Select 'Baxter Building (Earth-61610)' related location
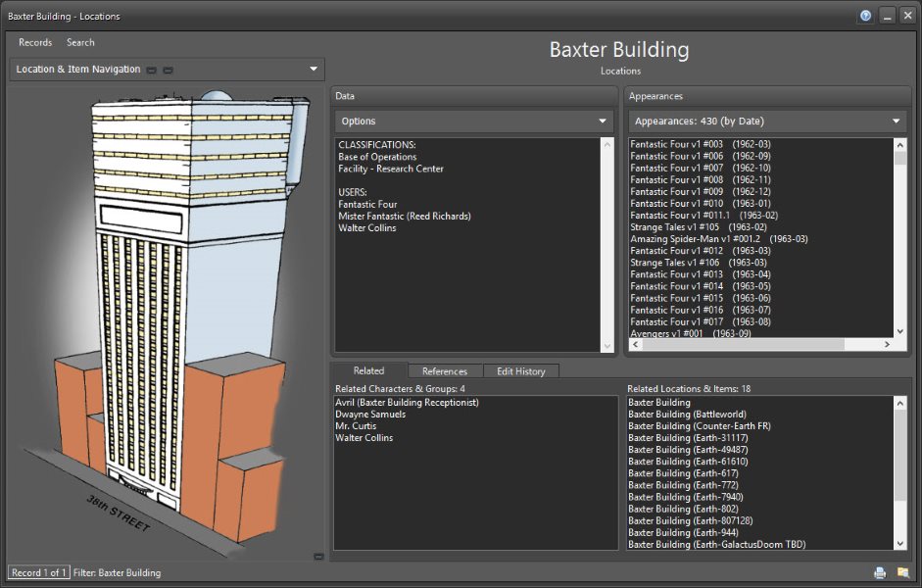This screenshot has width=922, height=588. point(688,461)
